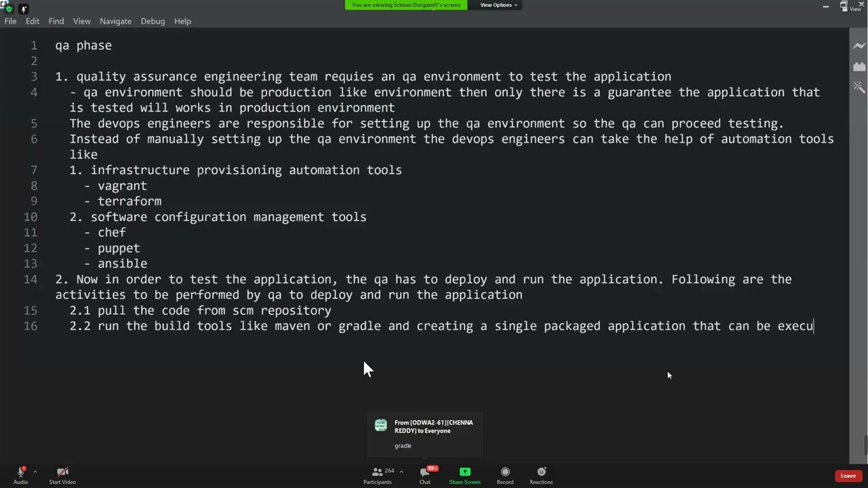Click the gradle chat notification popup
Image resolution: width=868 pixels, height=488 pixels.
425,434
